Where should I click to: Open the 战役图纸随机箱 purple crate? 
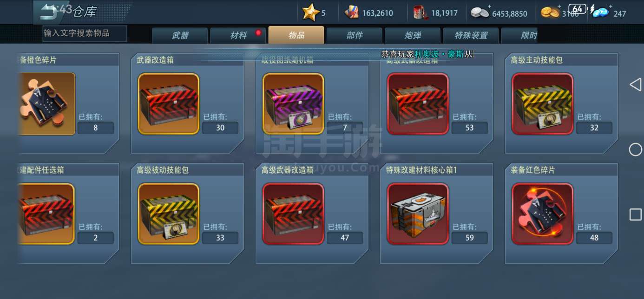click(293, 104)
